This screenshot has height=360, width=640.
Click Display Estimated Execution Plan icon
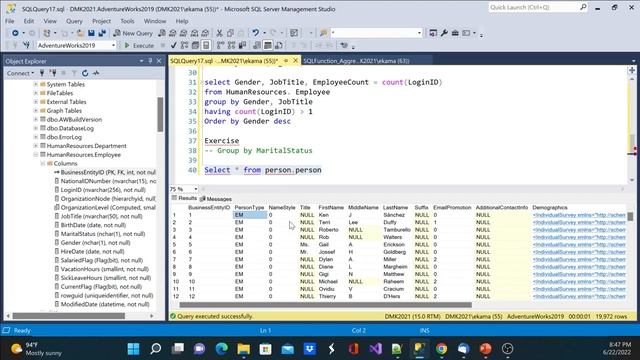(184, 45)
